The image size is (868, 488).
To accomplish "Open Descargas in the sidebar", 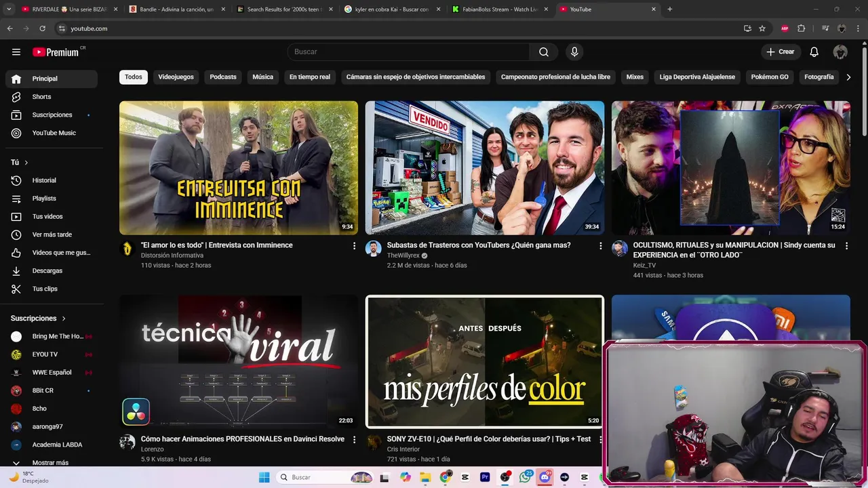I will 52,270.
